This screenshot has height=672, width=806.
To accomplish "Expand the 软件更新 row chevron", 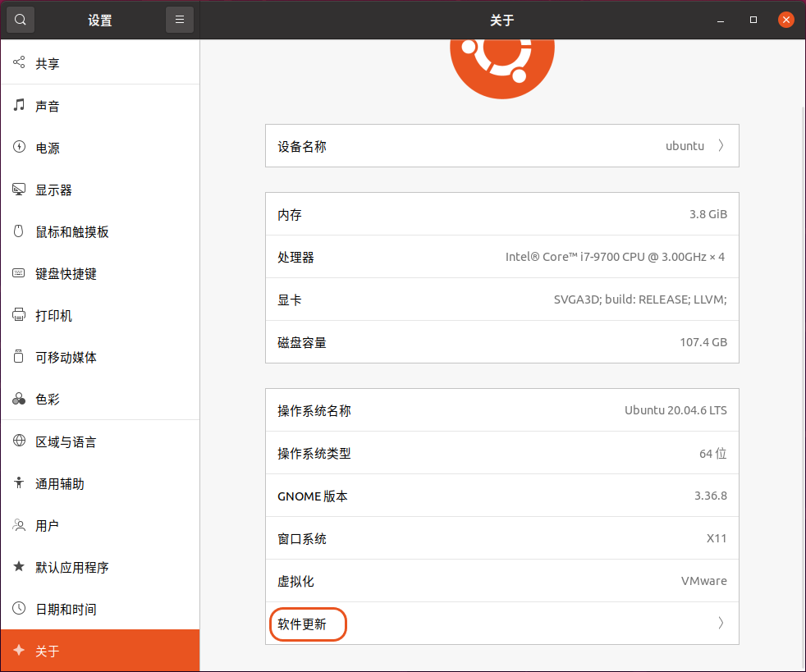I will 721,624.
